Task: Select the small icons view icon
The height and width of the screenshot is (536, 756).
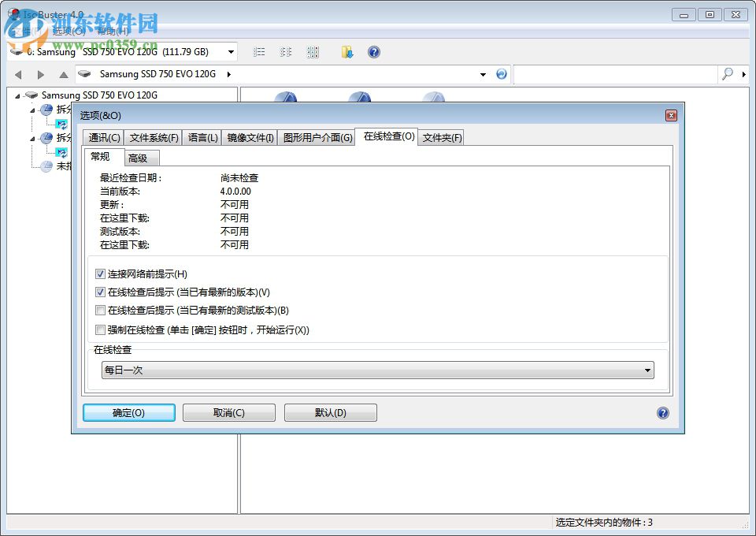Action: pyautogui.click(x=286, y=51)
